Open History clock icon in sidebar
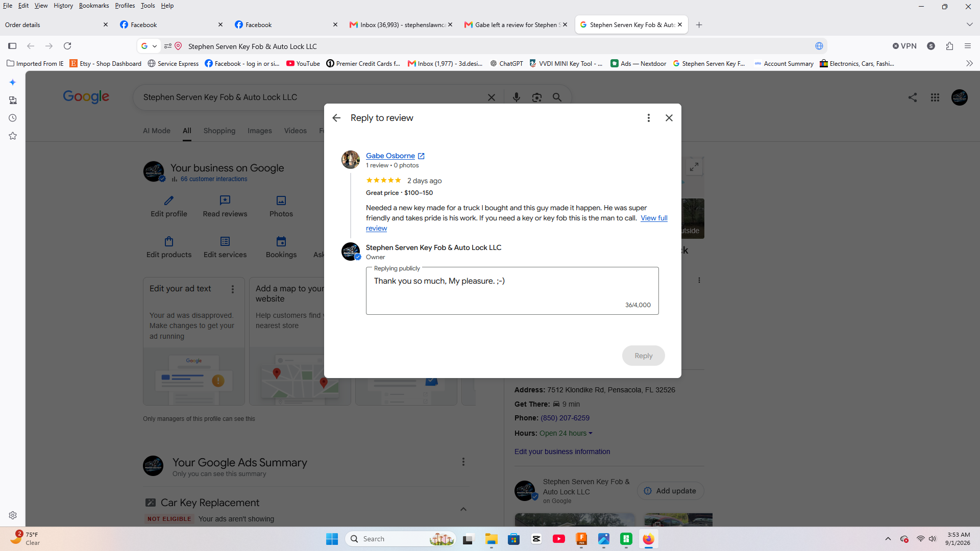Screen dimensions: 980x551 coord(13,118)
